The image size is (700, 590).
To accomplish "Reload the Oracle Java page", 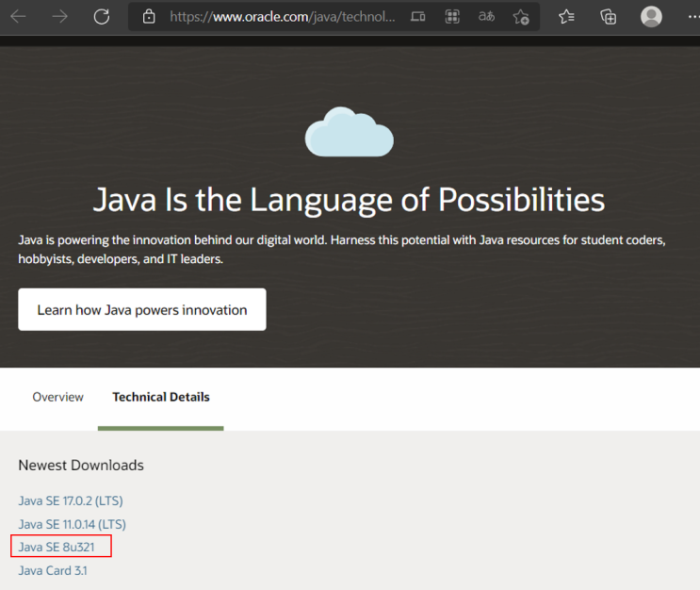I will 102,17.
